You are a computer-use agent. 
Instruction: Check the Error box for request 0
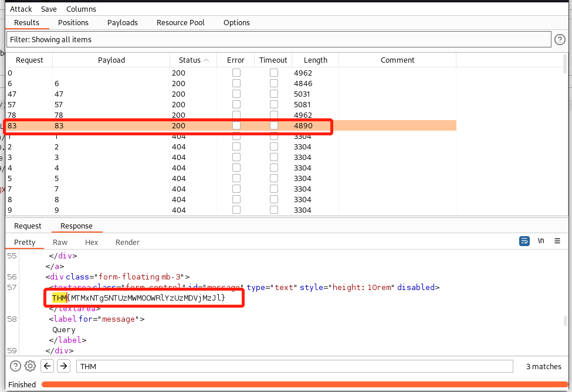click(x=236, y=73)
